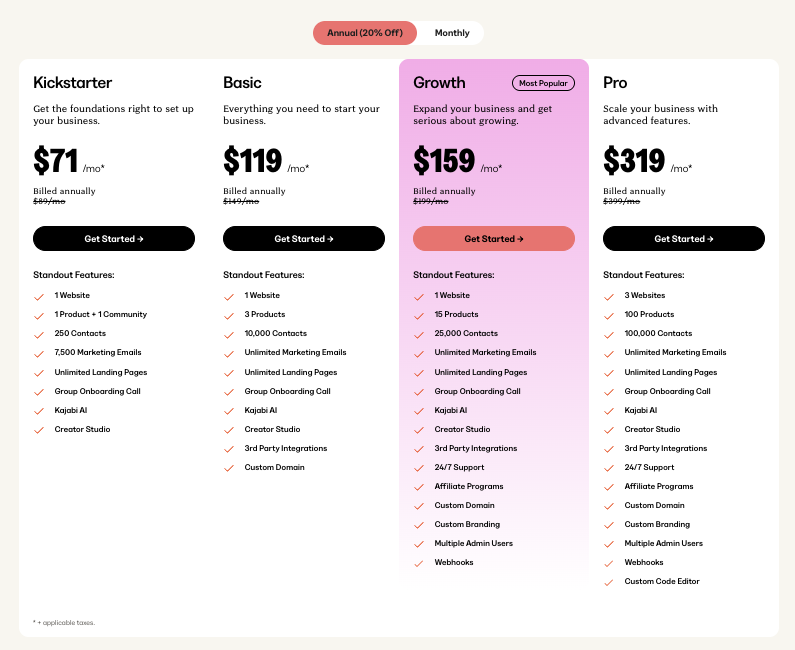Click the Most Popular badge on Growth
The image size is (795, 650).
(x=543, y=83)
